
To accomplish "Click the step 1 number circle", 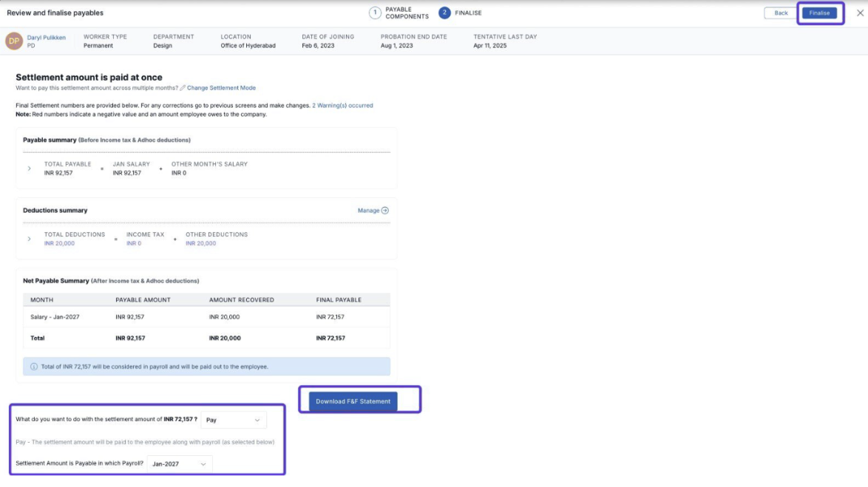I will [375, 13].
